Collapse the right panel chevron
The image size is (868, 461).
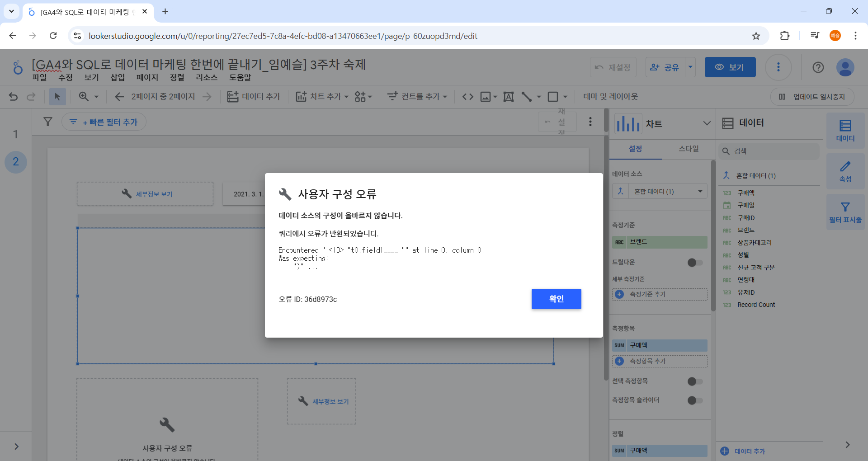[x=848, y=445]
